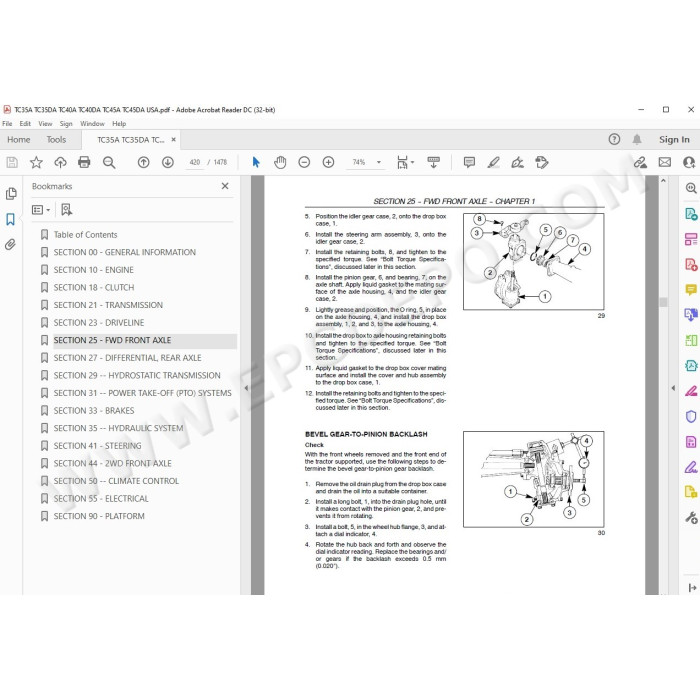700x700 pixels.
Task: Switch to Tools tab
Action: tap(56, 140)
